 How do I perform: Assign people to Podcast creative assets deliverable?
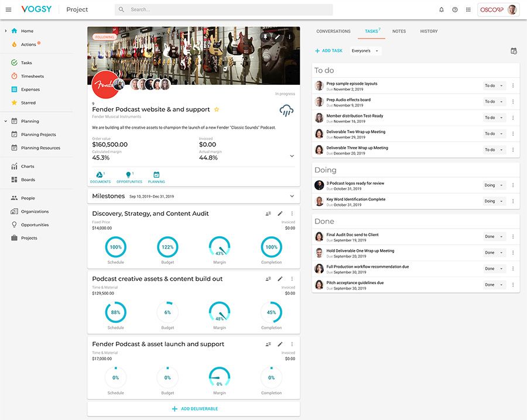click(268, 278)
